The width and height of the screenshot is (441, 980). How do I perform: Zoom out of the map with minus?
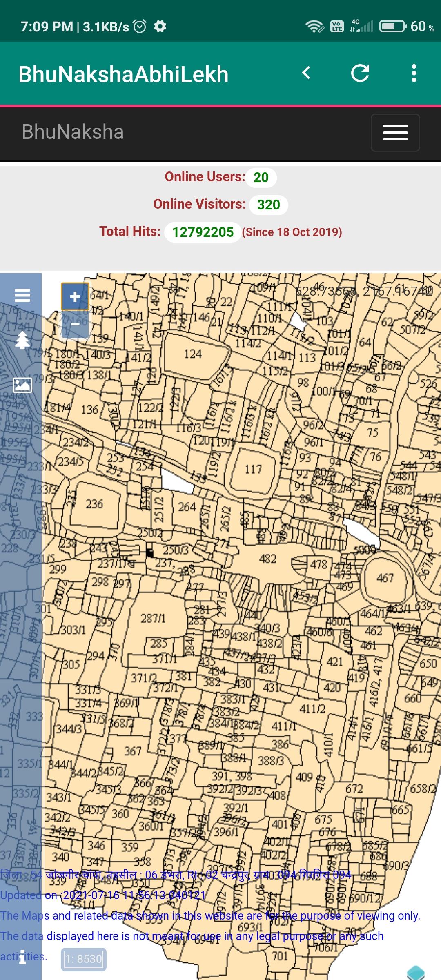pos(75,324)
